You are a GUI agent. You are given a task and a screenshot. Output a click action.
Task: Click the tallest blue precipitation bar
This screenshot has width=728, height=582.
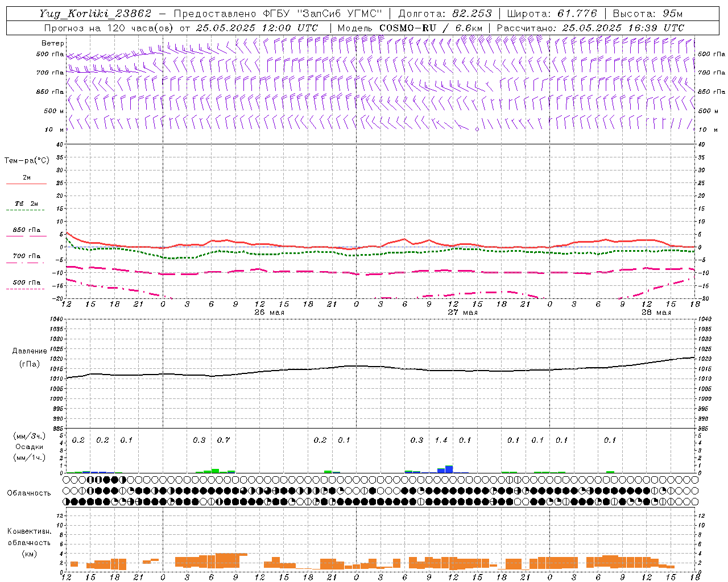[x=449, y=469]
